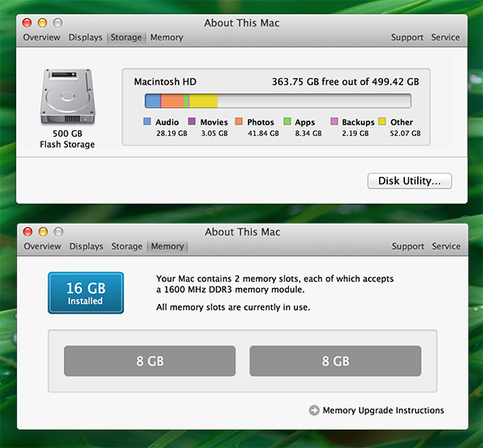Select the right 8 GB memory slot
This screenshot has width=483, height=448.
pos(336,361)
